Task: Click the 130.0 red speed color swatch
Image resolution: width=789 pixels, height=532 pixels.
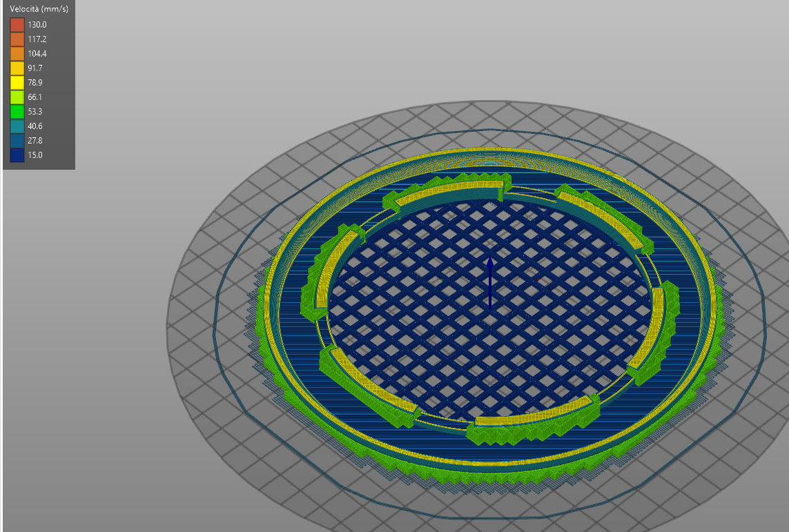Action: click(x=17, y=25)
